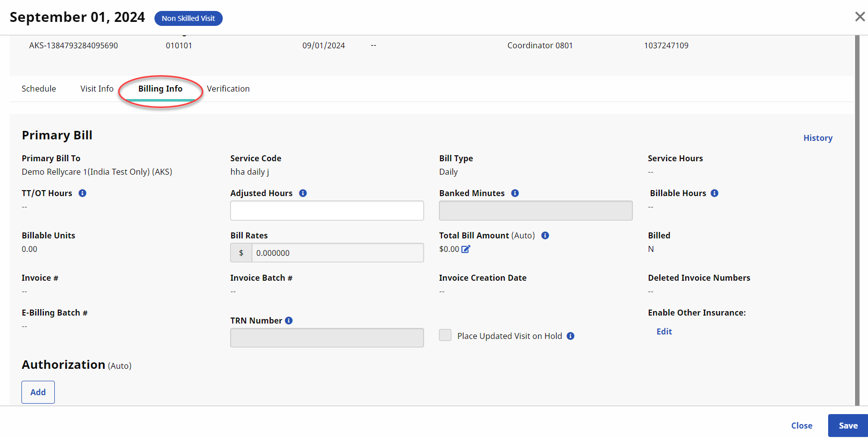The height and width of the screenshot is (438, 868).
Task: Switch to the Schedule tab
Action: [39, 89]
